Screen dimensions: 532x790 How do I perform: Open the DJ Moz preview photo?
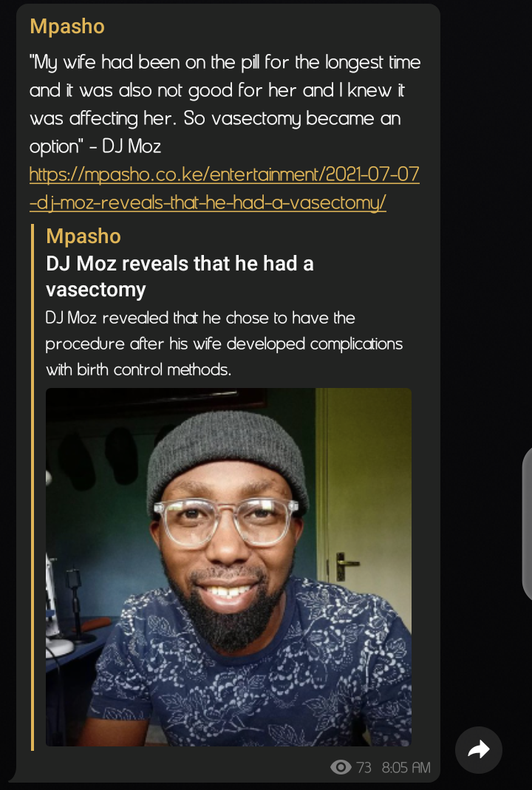tap(229, 567)
